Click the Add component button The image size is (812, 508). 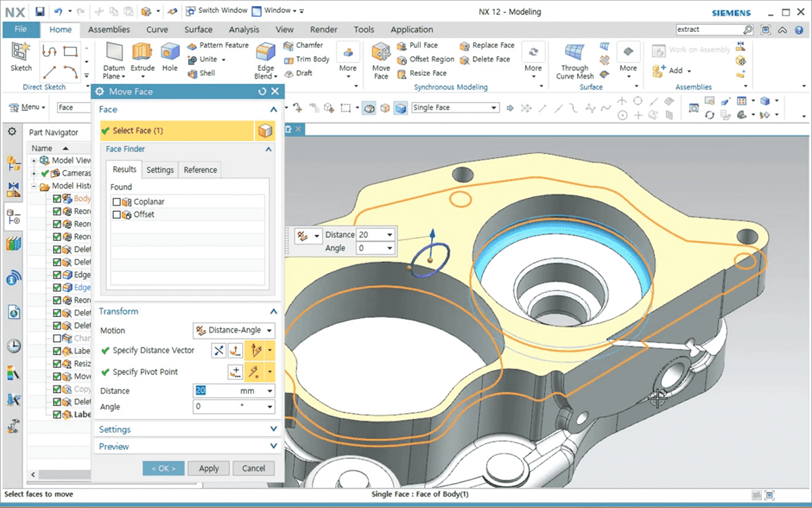click(x=671, y=70)
